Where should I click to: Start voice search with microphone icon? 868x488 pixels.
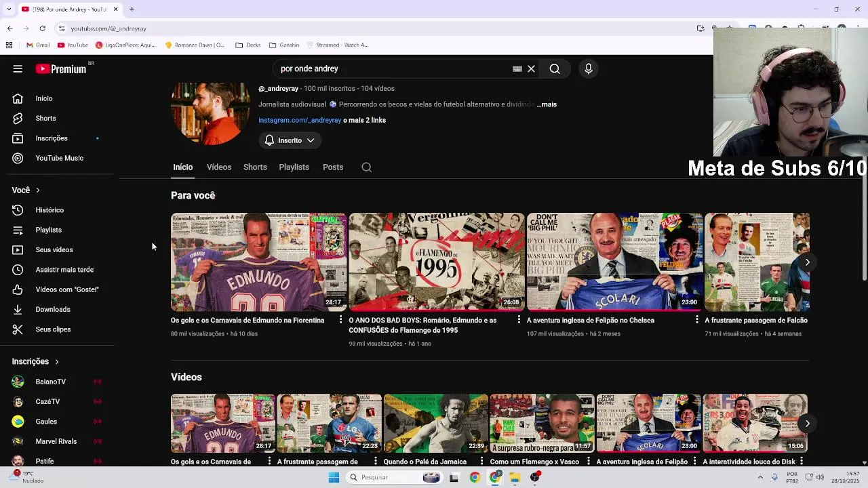[589, 68]
